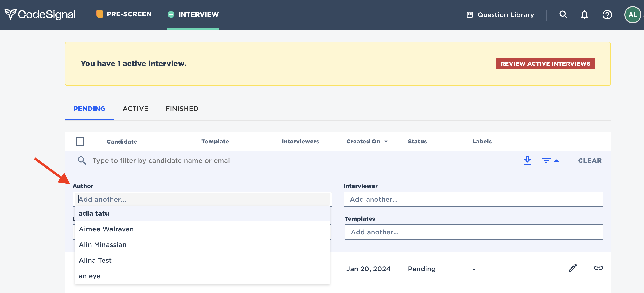Image resolution: width=644 pixels, height=293 pixels.
Task: Open help using the question mark icon
Action: [x=607, y=14]
